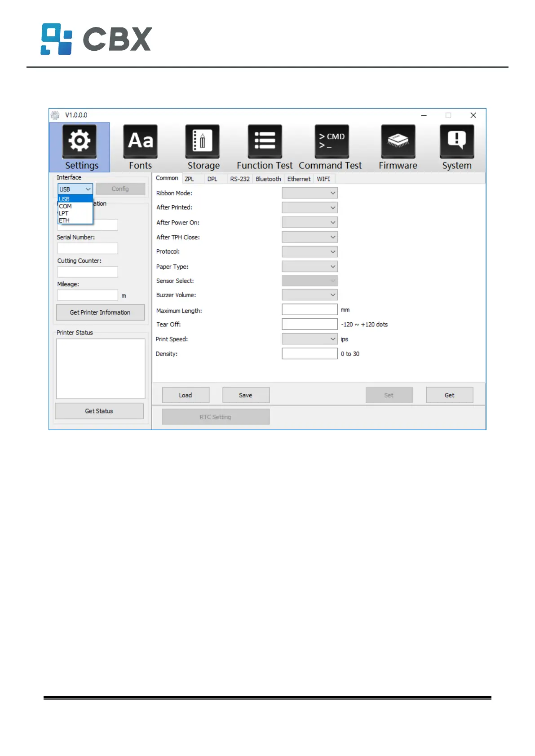Expand the After Power On dropdown
The width and height of the screenshot is (535, 756).
[310, 222]
